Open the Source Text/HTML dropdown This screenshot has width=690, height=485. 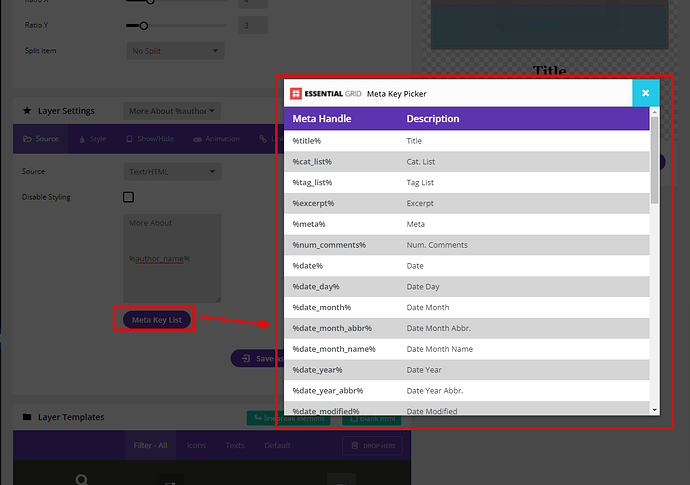pos(172,172)
